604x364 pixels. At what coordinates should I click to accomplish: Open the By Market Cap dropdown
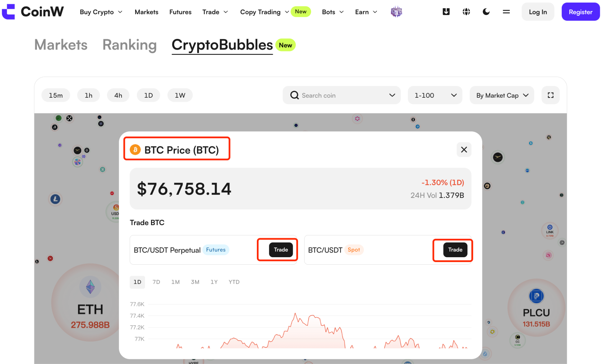tap(502, 95)
